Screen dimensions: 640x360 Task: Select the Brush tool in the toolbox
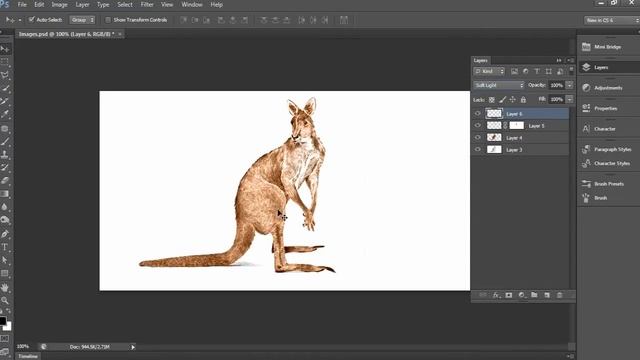coord(5,142)
